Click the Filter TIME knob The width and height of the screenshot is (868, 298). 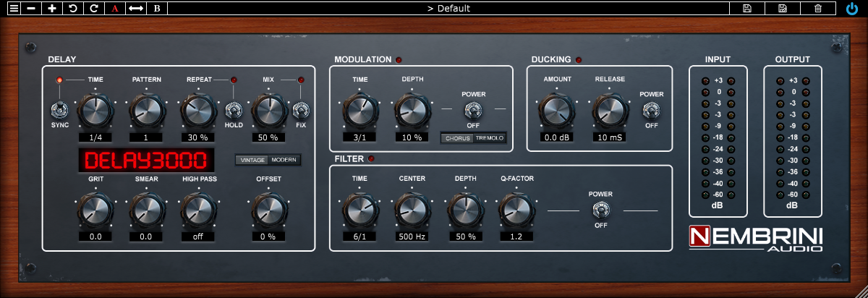(359, 210)
